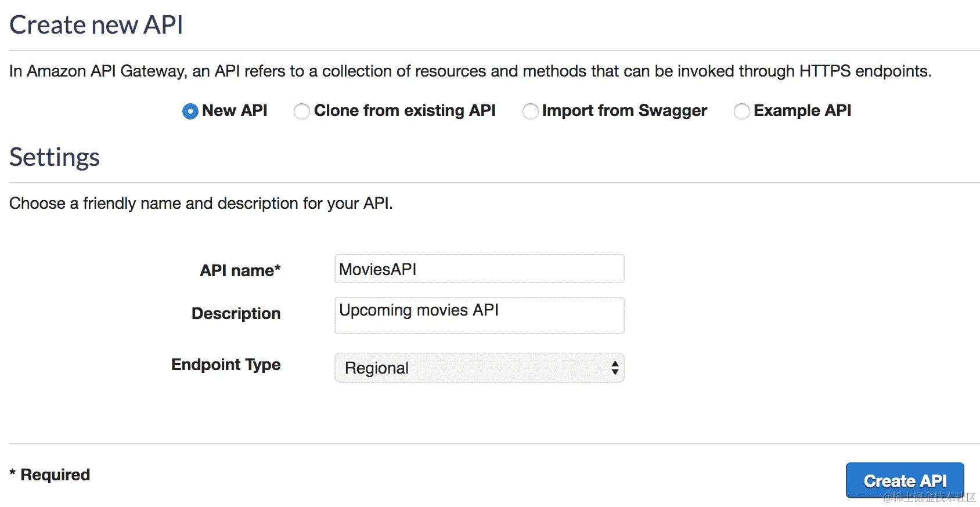Click the 'Clone from existing API' label text

405,110
